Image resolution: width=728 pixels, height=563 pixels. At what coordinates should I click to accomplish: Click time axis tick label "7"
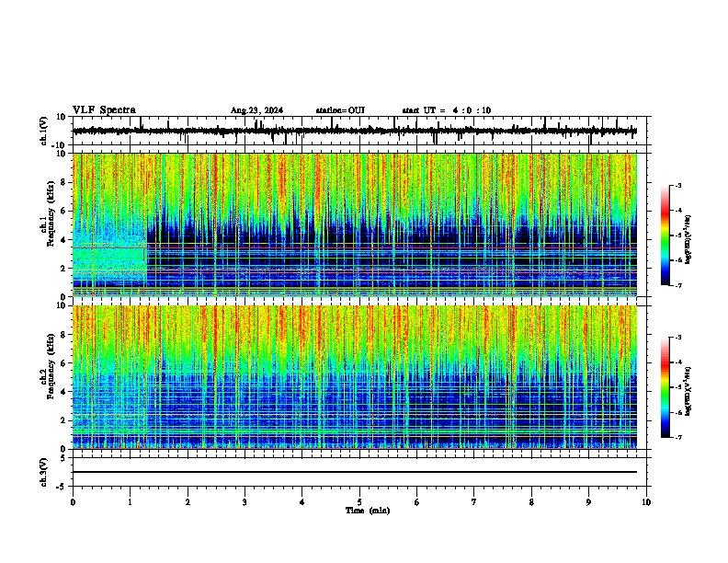(x=474, y=502)
